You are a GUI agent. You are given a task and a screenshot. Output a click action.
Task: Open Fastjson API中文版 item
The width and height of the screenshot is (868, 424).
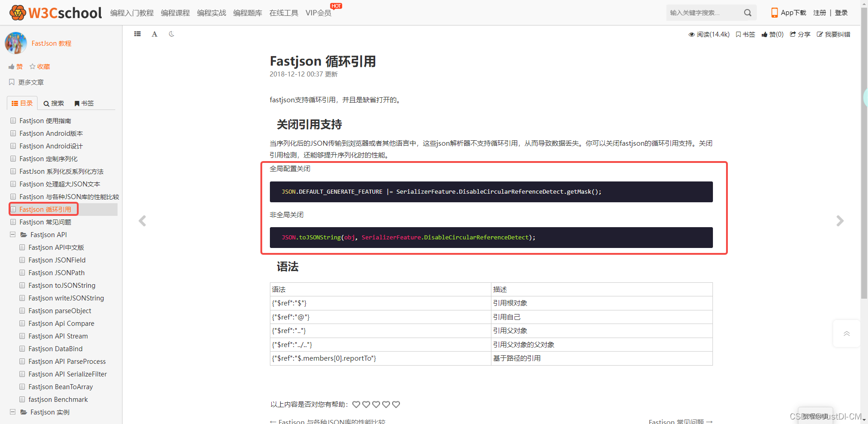(x=56, y=248)
